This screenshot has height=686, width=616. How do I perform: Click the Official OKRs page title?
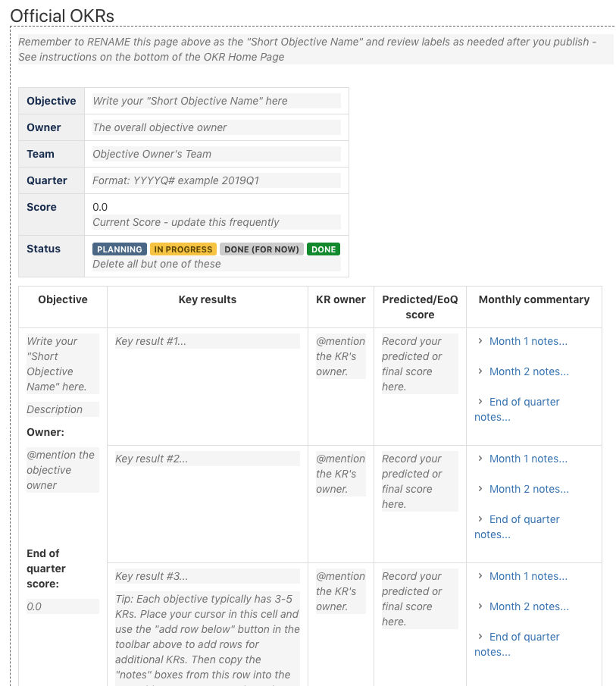(60, 15)
